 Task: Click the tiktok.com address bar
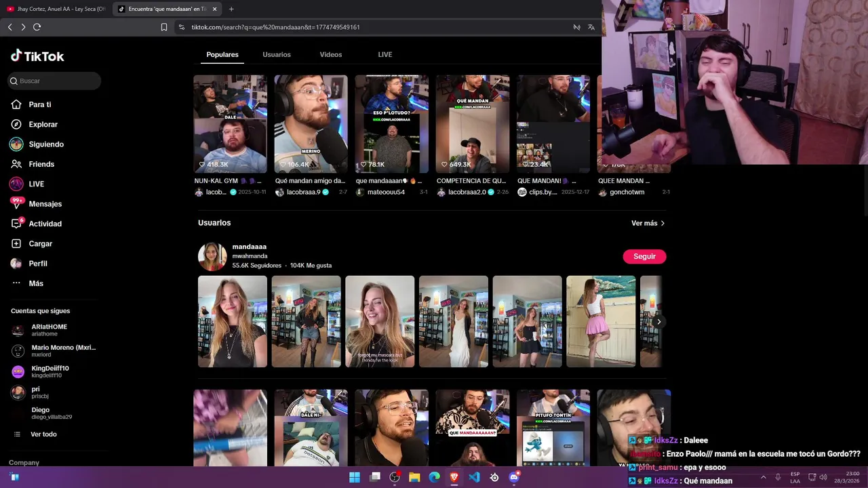pyautogui.click(x=373, y=27)
